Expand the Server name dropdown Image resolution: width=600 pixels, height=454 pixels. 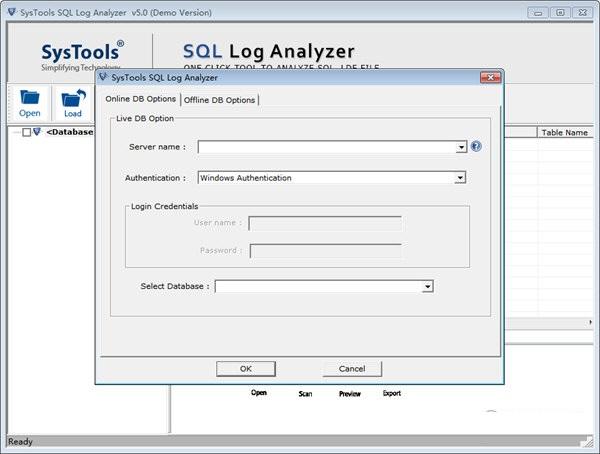(461, 147)
